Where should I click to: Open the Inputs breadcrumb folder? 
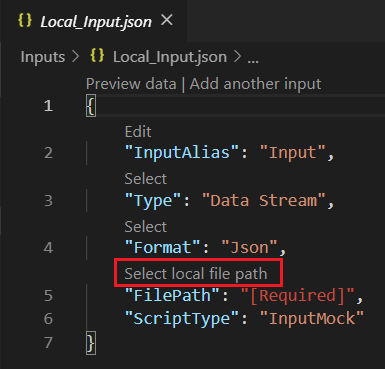click(43, 57)
